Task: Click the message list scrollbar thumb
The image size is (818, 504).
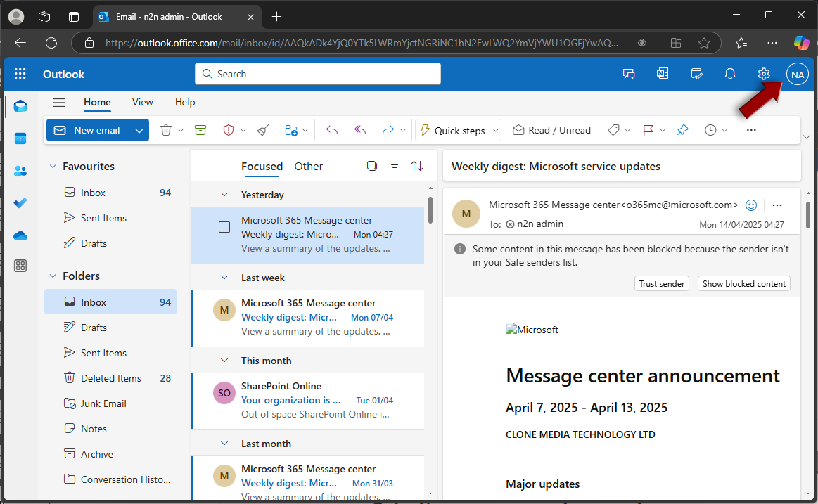Action: point(430,210)
